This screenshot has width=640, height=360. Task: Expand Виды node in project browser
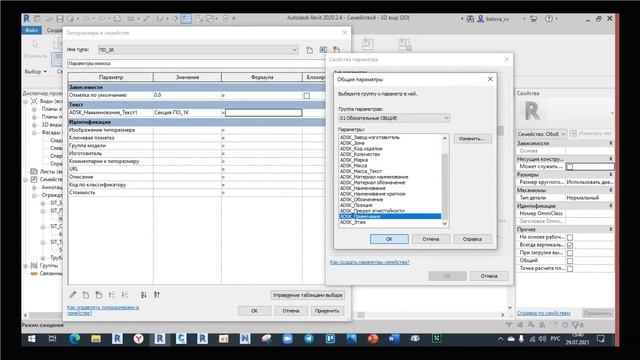click(25, 101)
